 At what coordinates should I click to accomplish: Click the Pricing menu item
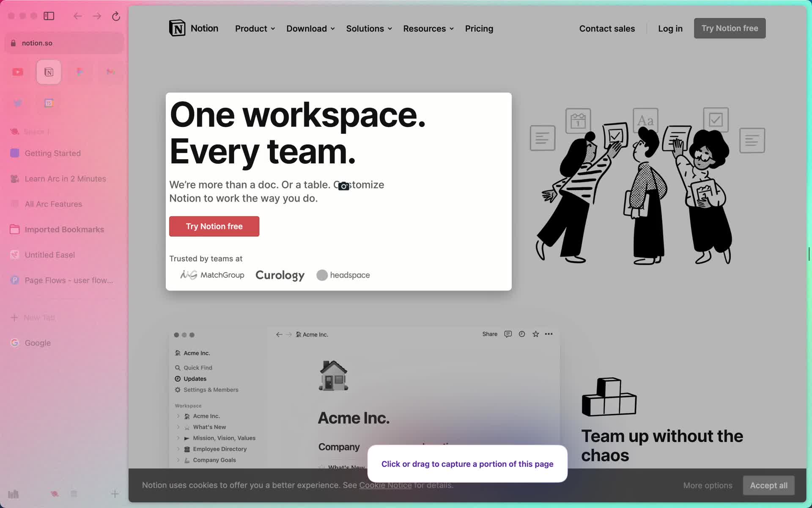pyautogui.click(x=479, y=28)
